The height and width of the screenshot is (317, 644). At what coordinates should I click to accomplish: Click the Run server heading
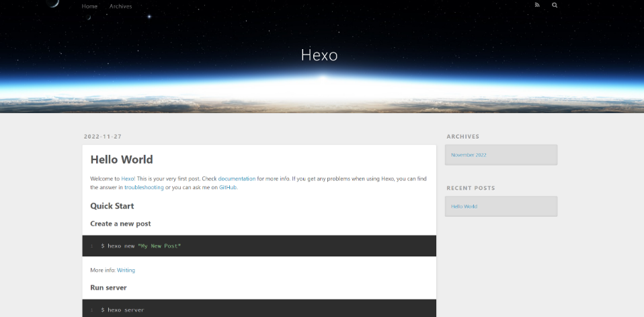(108, 287)
